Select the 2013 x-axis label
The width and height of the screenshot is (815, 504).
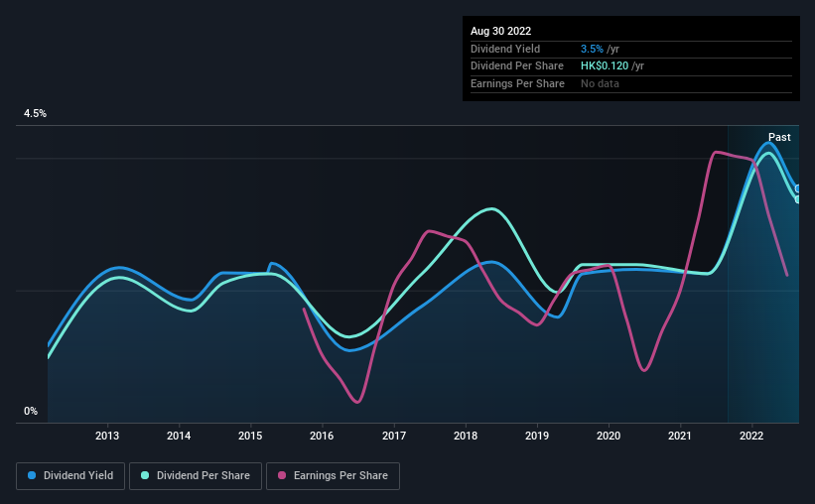coord(107,436)
